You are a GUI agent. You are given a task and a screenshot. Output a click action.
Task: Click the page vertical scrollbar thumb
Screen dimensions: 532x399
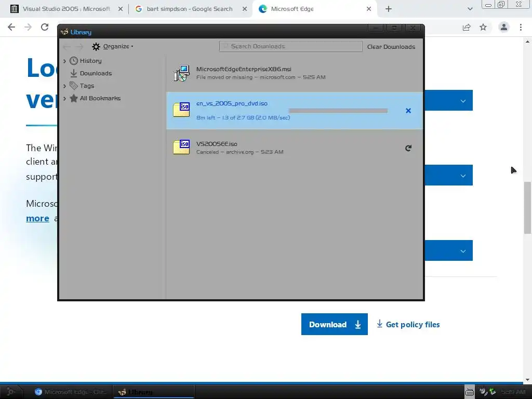tap(527, 208)
